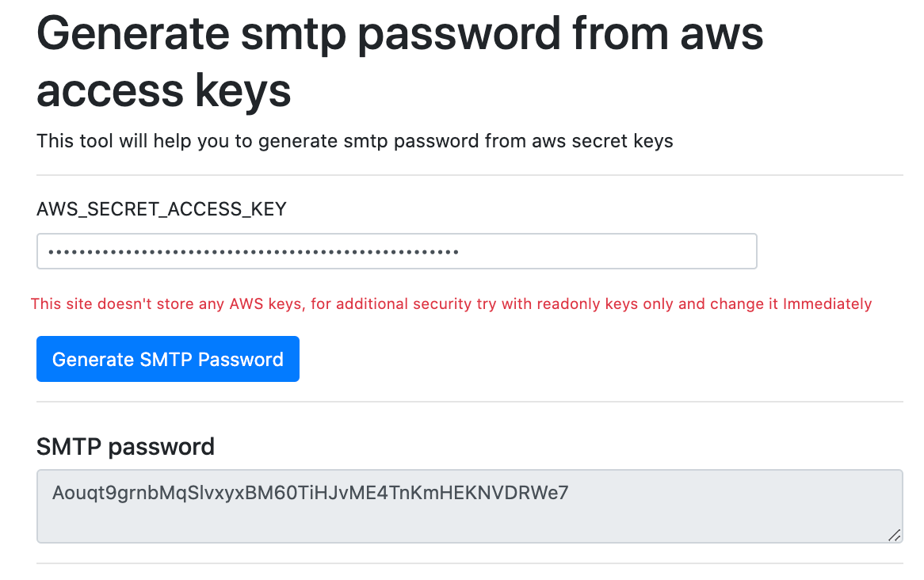Click the AWS_SECRET_ACCESS_KEY label
The width and height of the screenshot is (924, 580).
tap(162, 209)
